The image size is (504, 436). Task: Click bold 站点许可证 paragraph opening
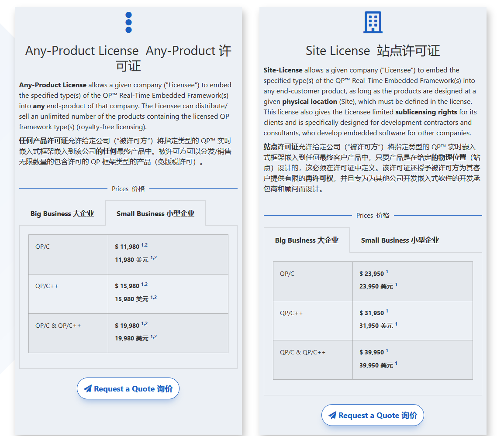tap(281, 147)
